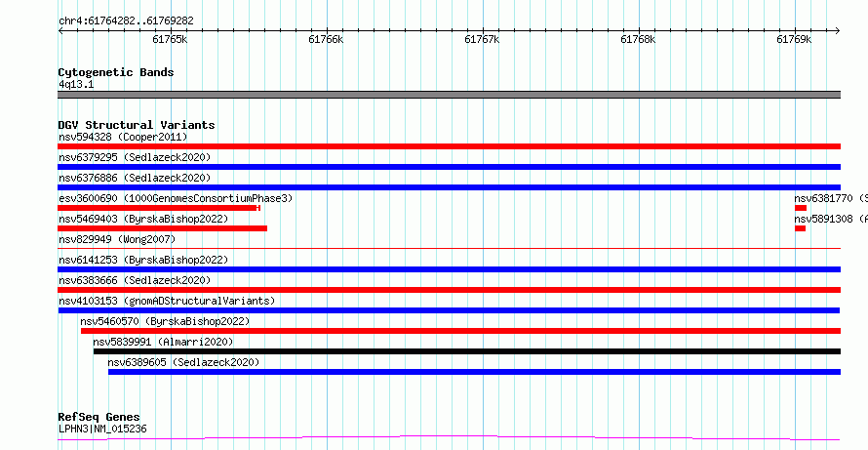Click the nsv5469403 (ByrskaBishop2022) red bar

click(162, 228)
